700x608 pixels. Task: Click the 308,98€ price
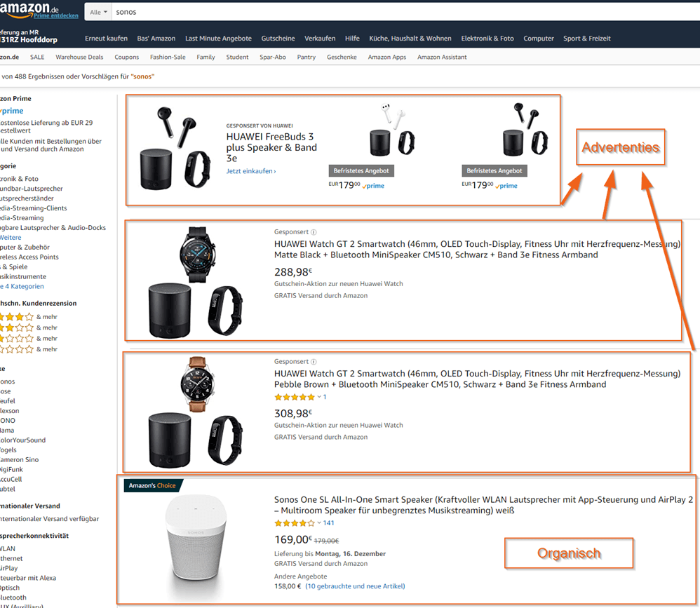pyautogui.click(x=293, y=413)
